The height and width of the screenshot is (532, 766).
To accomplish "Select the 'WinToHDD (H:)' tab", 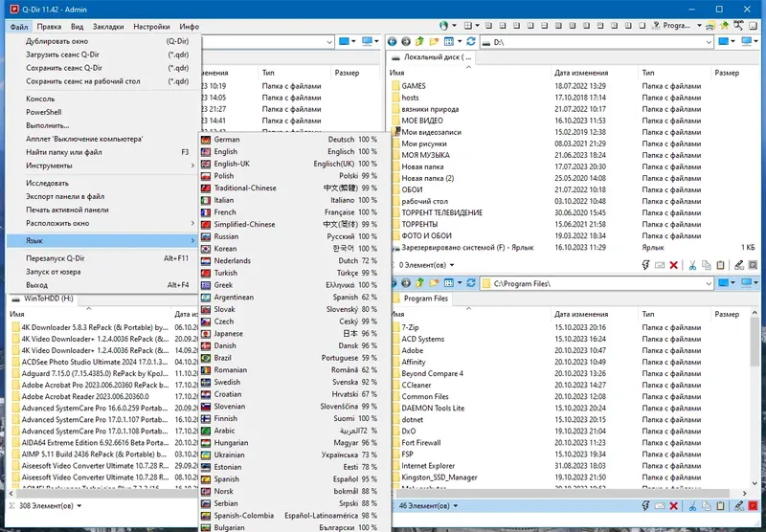I will click(x=43, y=299).
